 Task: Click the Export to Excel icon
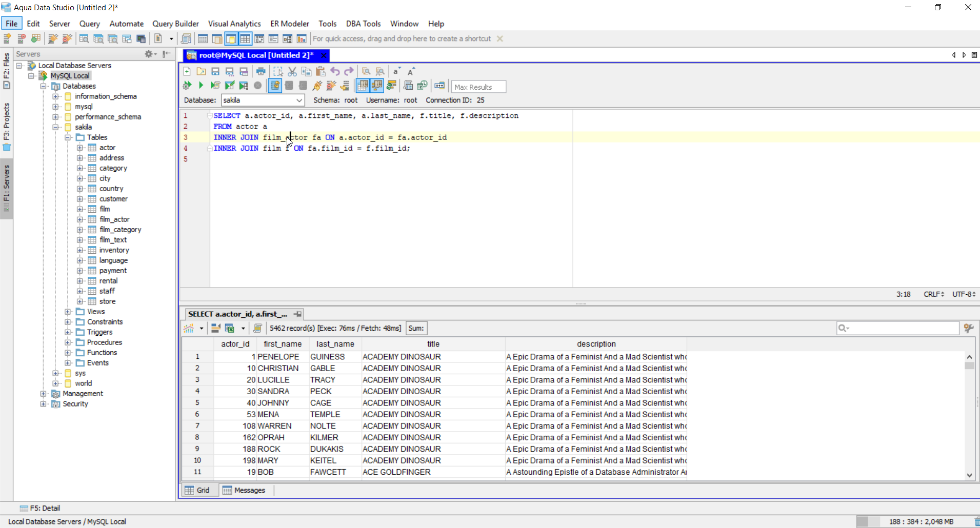(230, 328)
